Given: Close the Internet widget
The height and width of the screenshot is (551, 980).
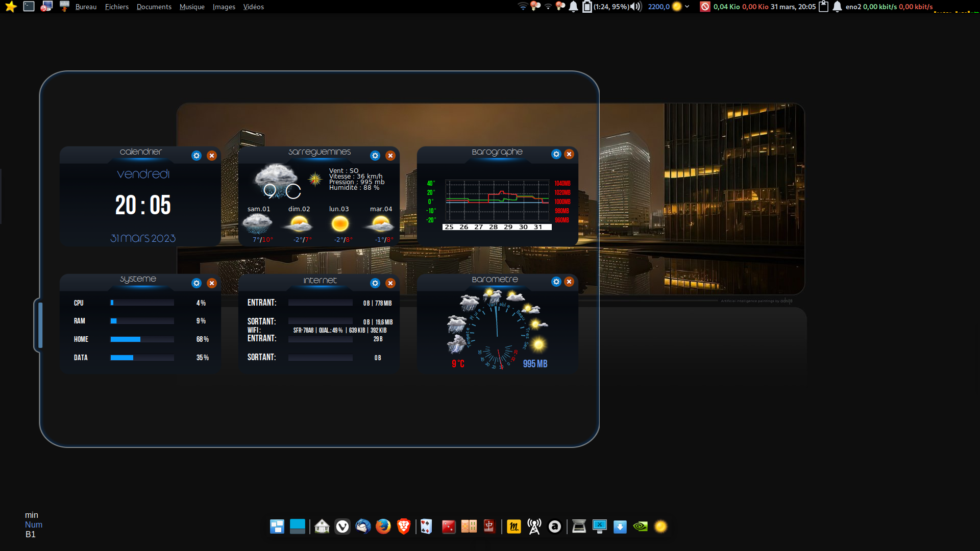Looking at the screenshot, I should pyautogui.click(x=390, y=283).
